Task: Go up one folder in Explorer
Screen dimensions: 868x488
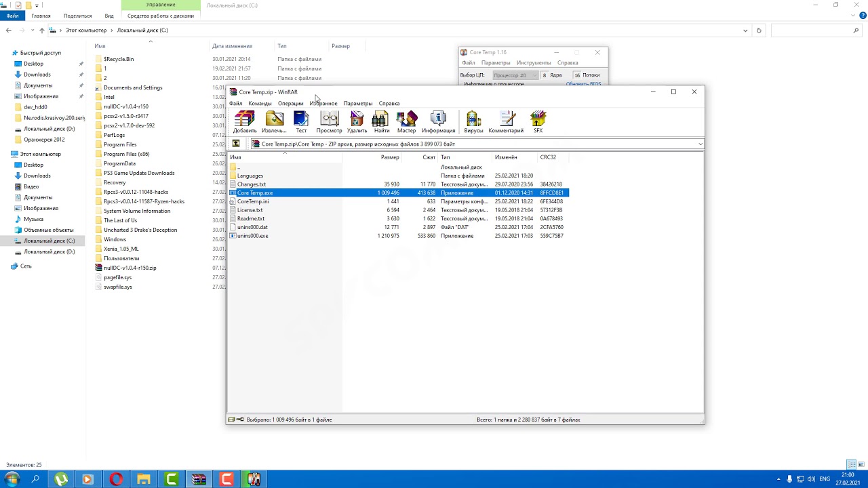Action: tap(42, 30)
